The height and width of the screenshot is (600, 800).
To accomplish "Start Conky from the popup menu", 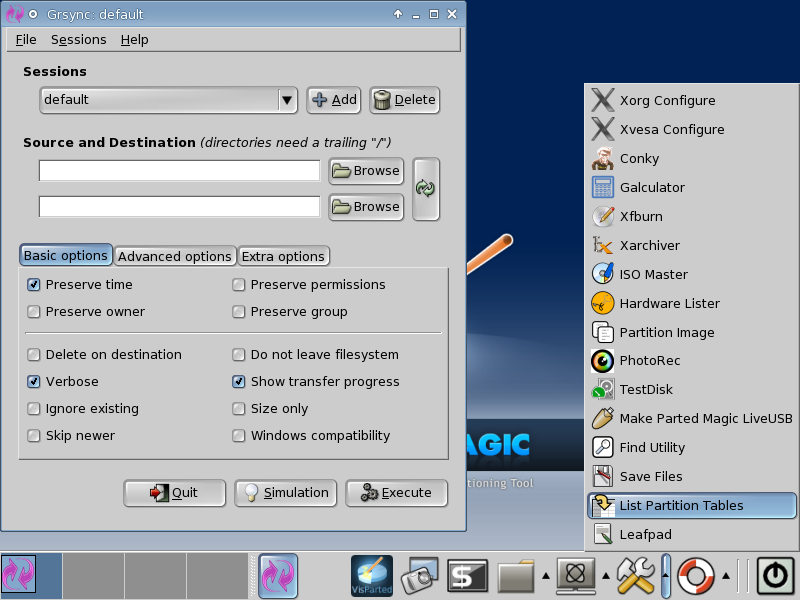I will click(692, 158).
